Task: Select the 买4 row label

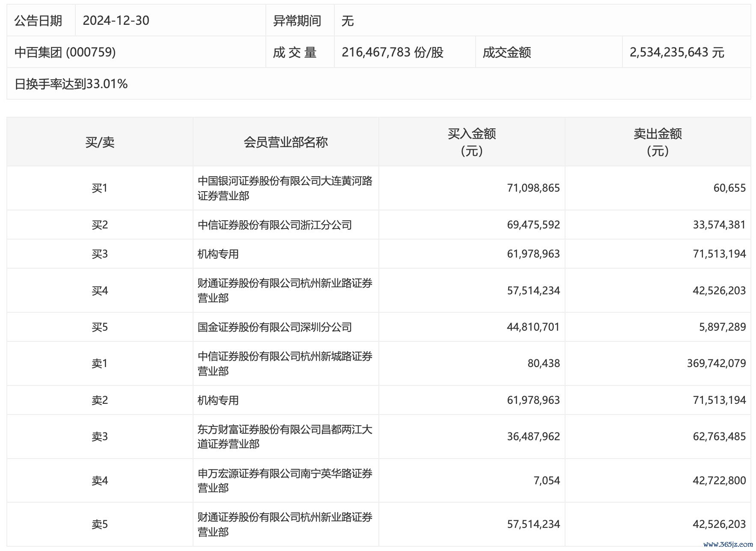Action: click(100, 290)
